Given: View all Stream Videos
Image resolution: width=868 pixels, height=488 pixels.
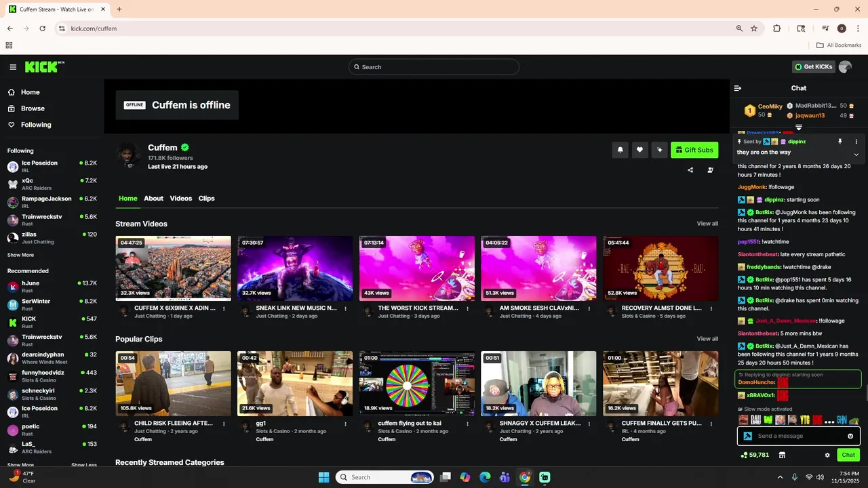Looking at the screenshot, I should click(x=707, y=224).
